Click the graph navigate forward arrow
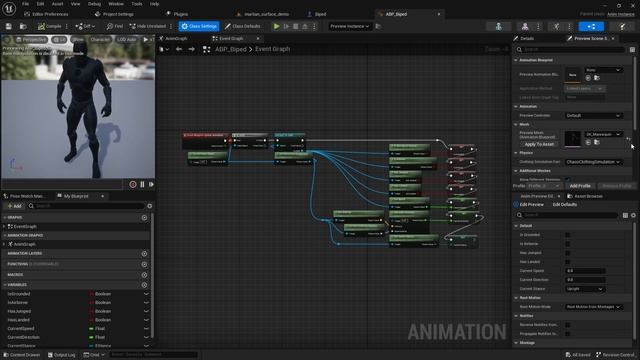This screenshot has width=640, height=360. pos(191,49)
